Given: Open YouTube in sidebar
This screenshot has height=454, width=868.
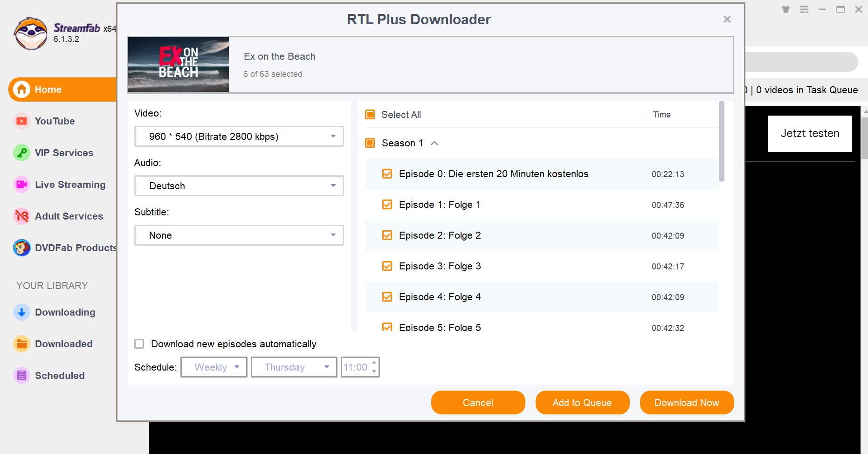Looking at the screenshot, I should point(55,121).
